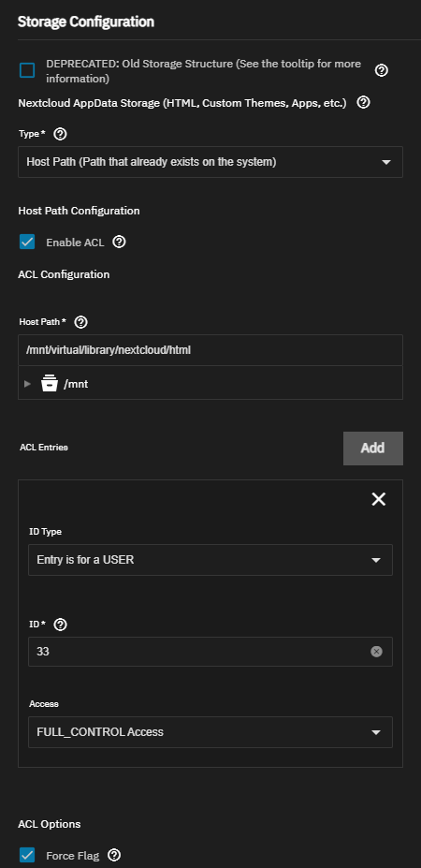This screenshot has width=421, height=868.
Task: Add a new ACL entry
Action: point(373,448)
